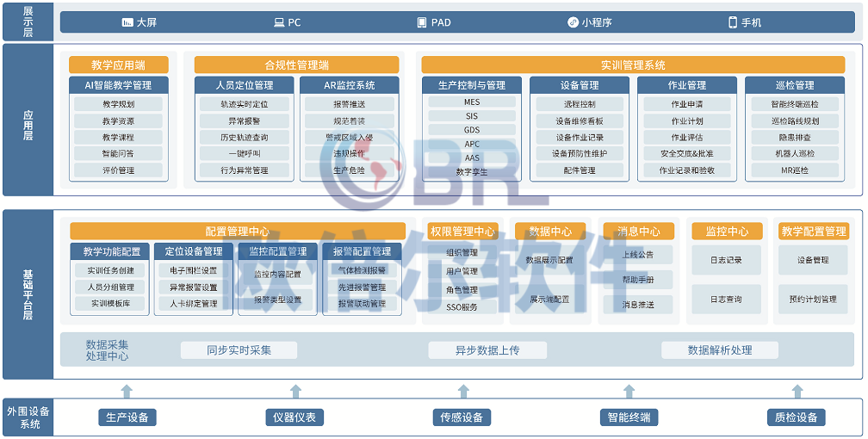Select MES under 生产控制与管理
Screen dimensions: 868x439
(471, 102)
